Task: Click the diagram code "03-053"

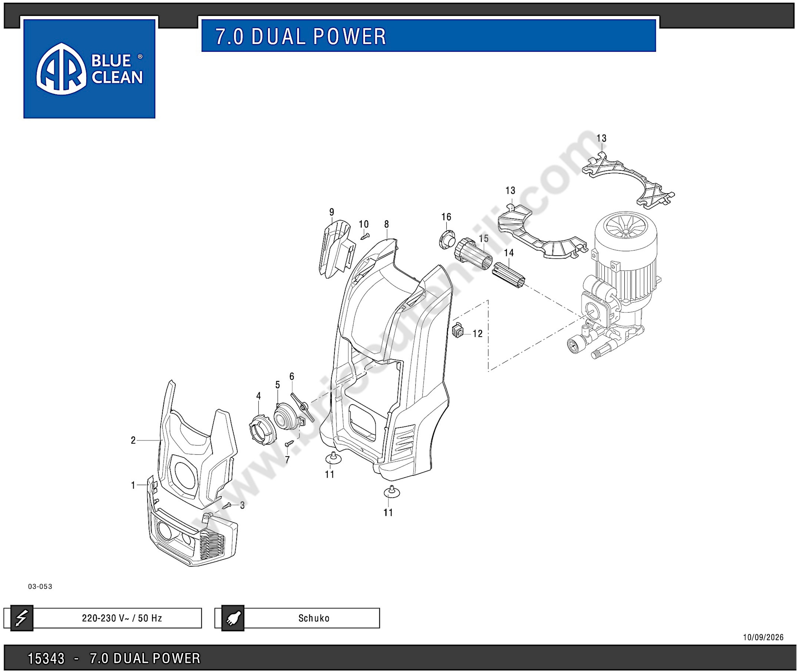Action: (x=40, y=586)
